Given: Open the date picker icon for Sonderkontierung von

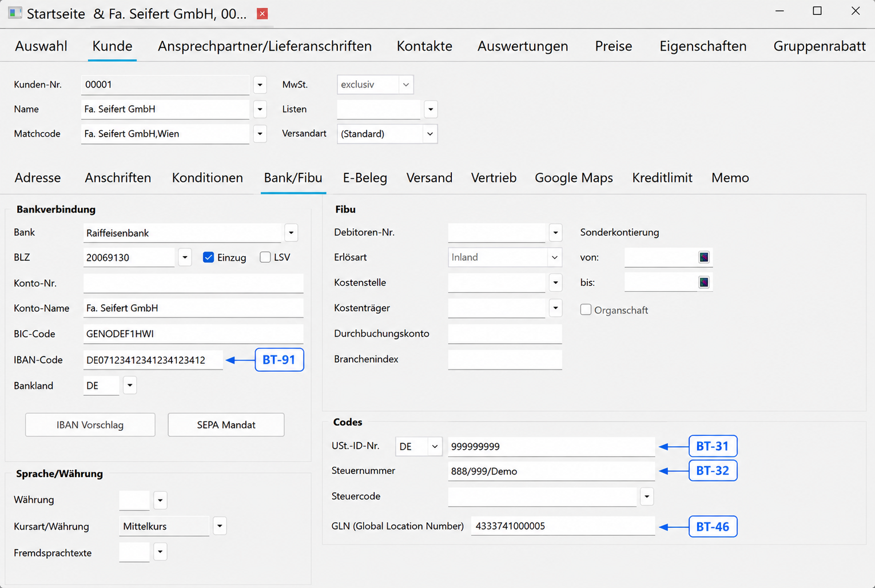Looking at the screenshot, I should pyautogui.click(x=704, y=257).
